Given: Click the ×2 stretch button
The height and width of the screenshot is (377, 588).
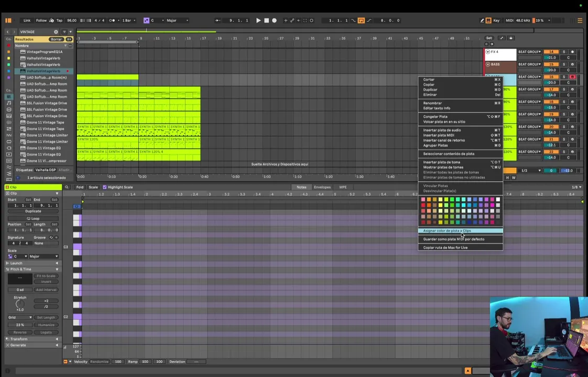Looking at the screenshot, I should pyautogui.click(x=46, y=301).
